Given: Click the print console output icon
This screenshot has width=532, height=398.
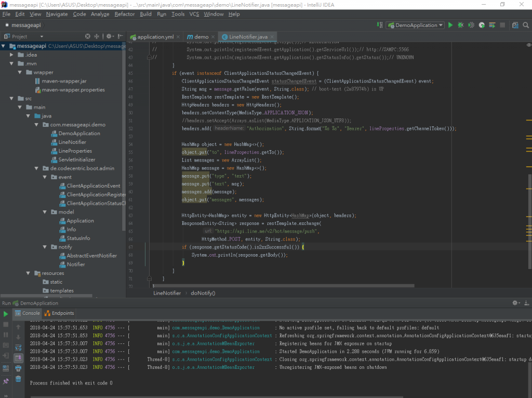Looking at the screenshot, I should [x=18, y=368].
